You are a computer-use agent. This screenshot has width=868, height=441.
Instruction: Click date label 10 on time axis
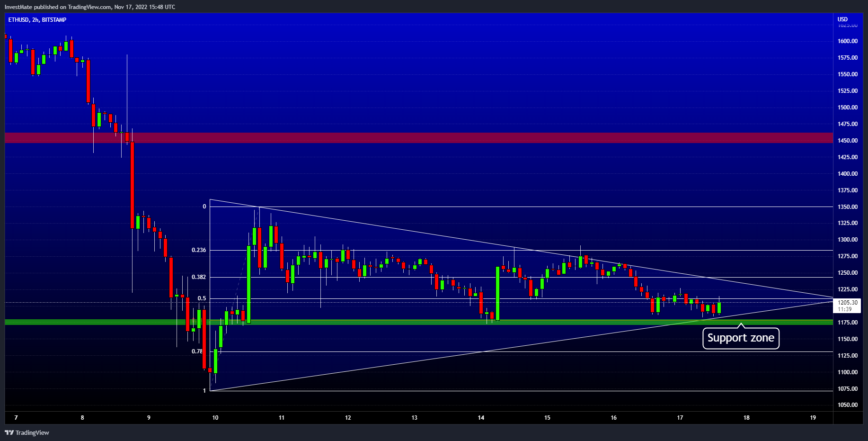pyautogui.click(x=215, y=418)
